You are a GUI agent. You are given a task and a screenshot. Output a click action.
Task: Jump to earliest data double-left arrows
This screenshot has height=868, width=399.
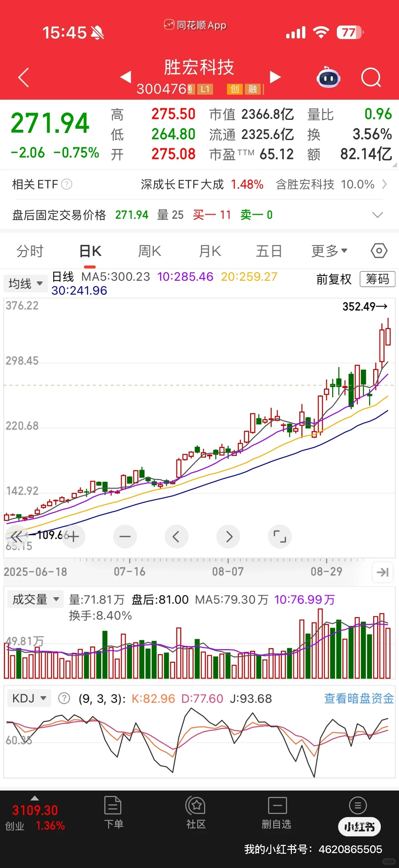click(x=17, y=536)
